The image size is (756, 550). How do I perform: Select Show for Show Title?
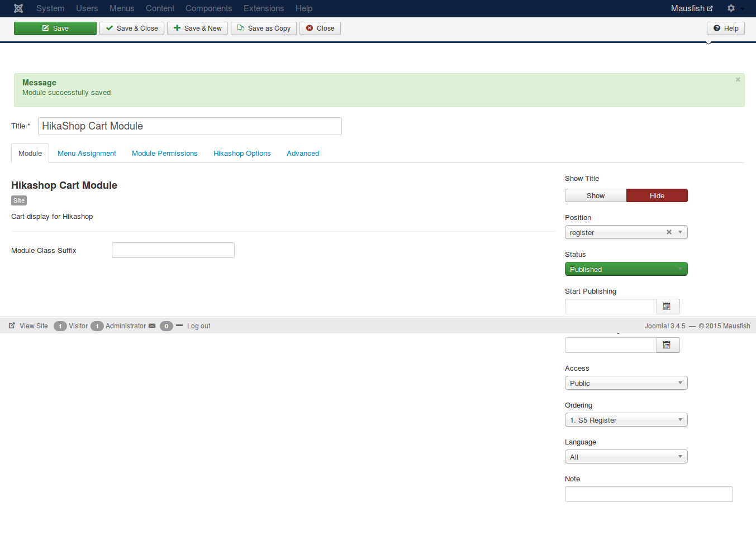tap(596, 195)
